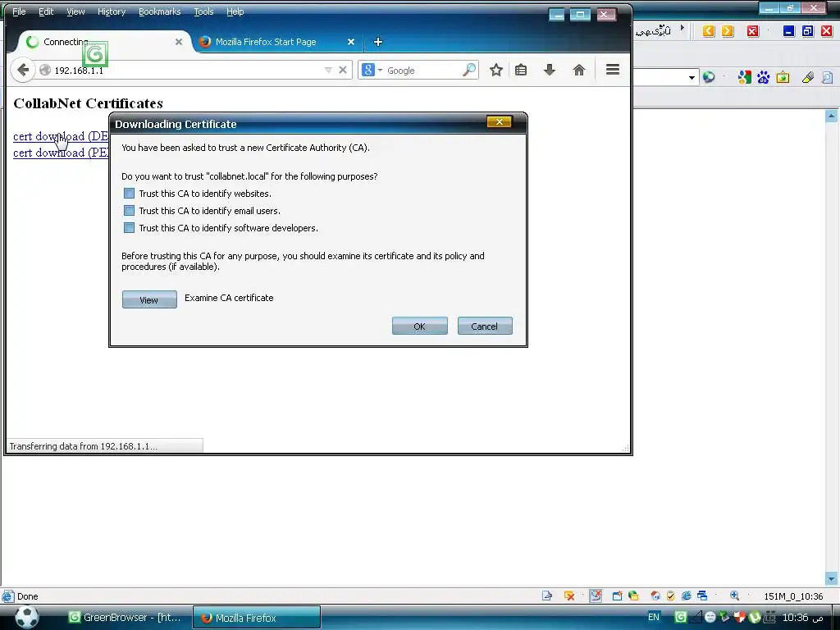Expand the GreenBrowser toolbar overflow arrow

[x=682, y=27]
